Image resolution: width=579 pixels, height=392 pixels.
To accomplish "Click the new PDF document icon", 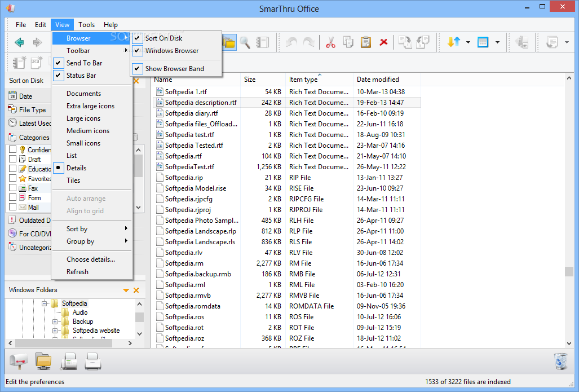I will tap(37, 63).
